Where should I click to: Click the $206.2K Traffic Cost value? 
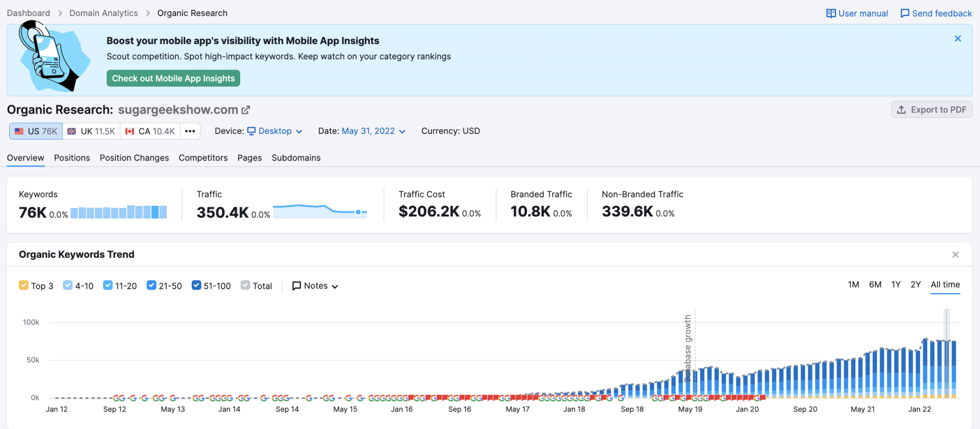click(x=429, y=211)
